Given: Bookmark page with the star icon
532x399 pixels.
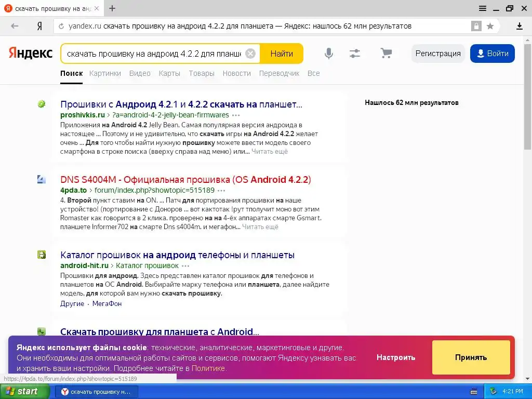Looking at the screenshot, I should tap(490, 26).
